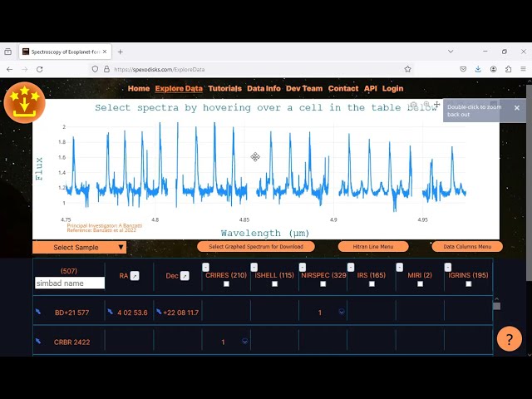Collapse the NIRSPEC column minus toggle

[303, 267]
